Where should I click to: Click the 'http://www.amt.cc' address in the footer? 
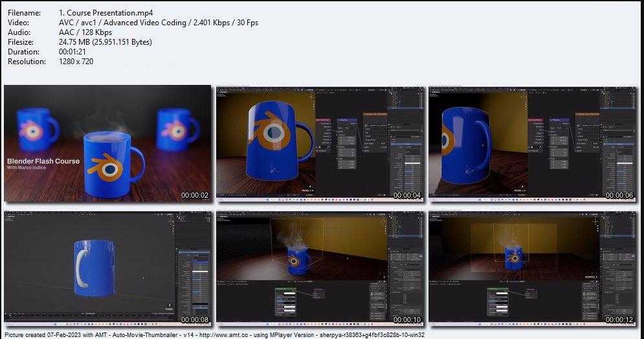coord(223,335)
